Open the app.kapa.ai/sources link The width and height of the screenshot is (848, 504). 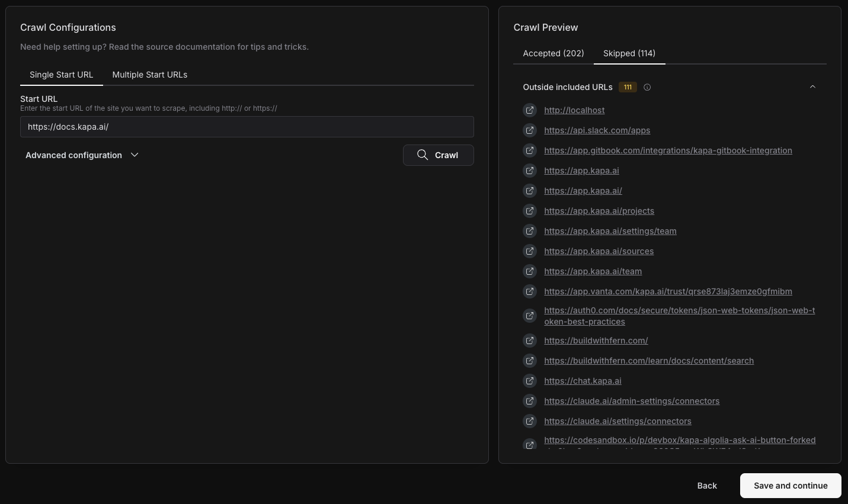click(599, 251)
